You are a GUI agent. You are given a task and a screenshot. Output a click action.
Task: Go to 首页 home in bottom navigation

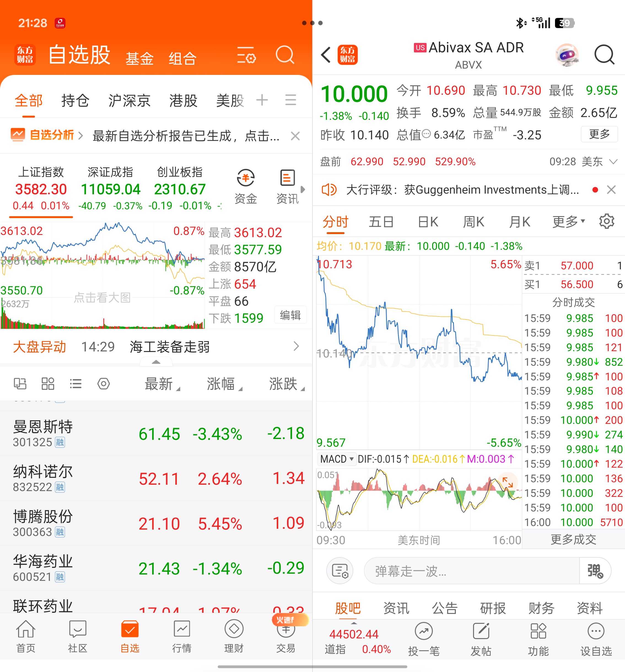pyautogui.click(x=26, y=636)
